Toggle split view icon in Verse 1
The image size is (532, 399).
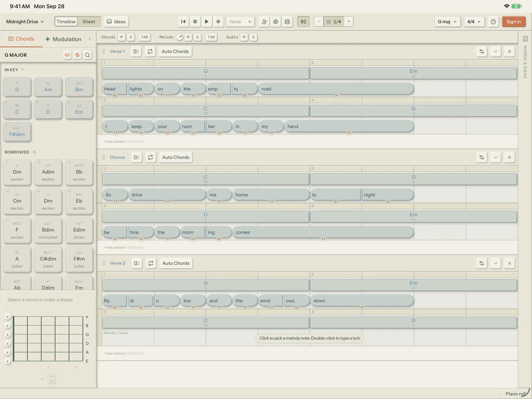(136, 51)
